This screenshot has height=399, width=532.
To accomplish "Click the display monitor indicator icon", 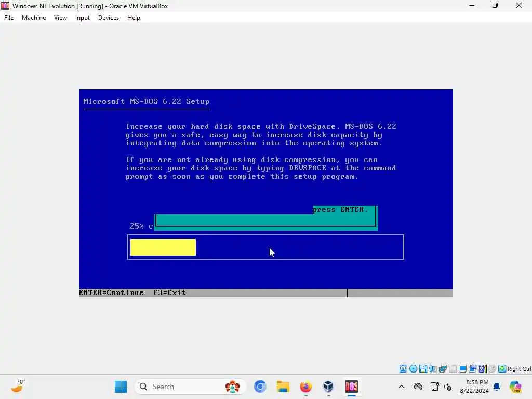I will tap(463, 368).
